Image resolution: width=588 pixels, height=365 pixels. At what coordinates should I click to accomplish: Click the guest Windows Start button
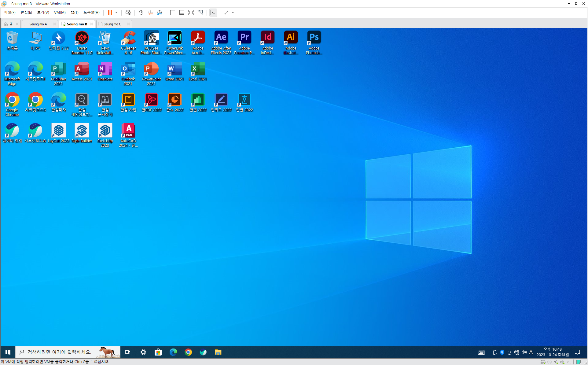pyautogui.click(x=8, y=352)
